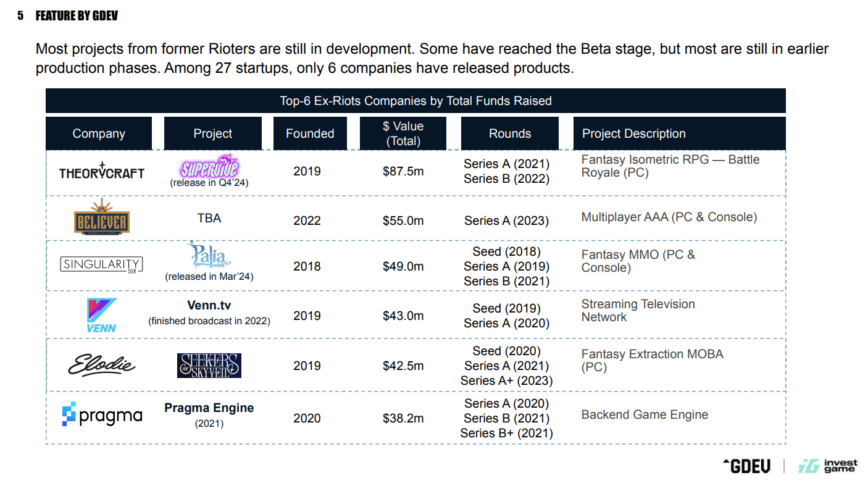Click the Pragma Engine project name

(209, 408)
